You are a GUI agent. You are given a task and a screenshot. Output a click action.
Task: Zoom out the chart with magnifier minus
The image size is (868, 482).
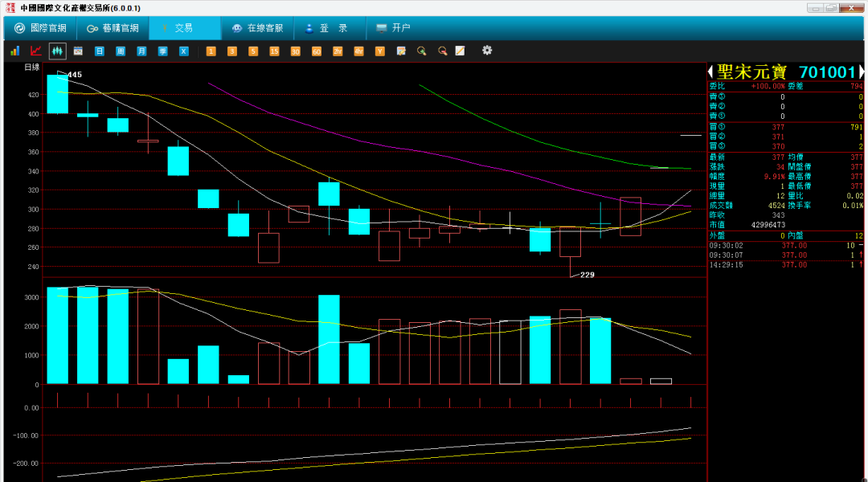[442, 51]
